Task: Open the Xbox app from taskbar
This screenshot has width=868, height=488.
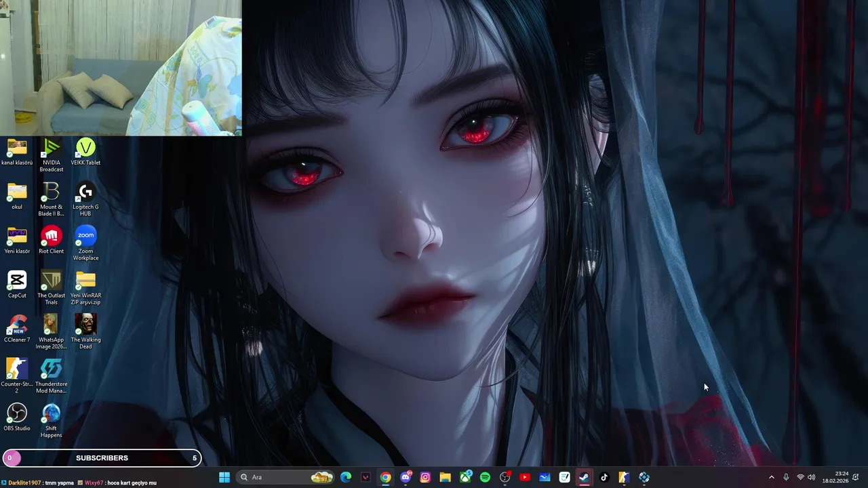Action: [x=465, y=477]
